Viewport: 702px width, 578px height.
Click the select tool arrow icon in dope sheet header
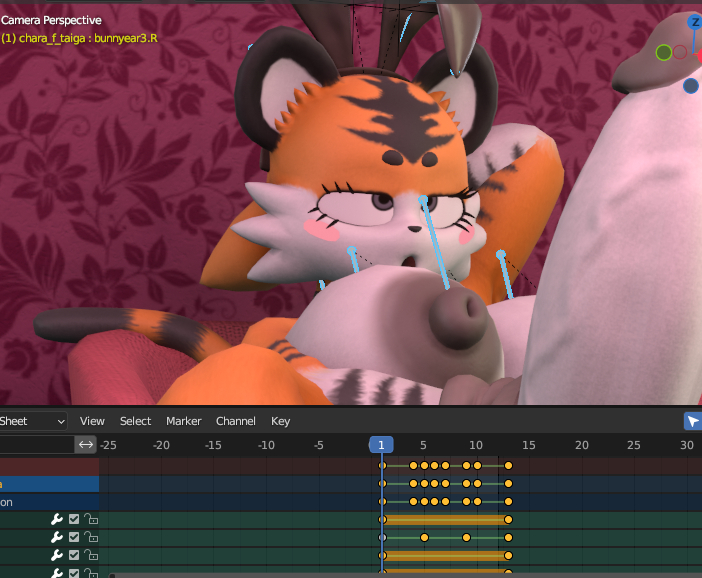coord(692,421)
